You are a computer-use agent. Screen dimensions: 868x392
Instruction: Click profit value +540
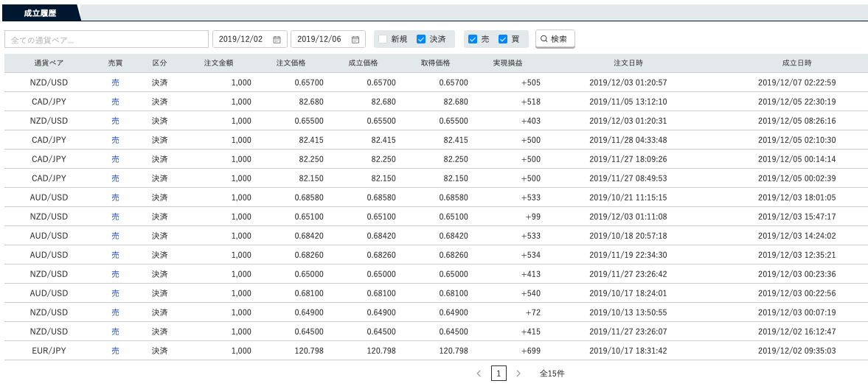[x=531, y=293]
